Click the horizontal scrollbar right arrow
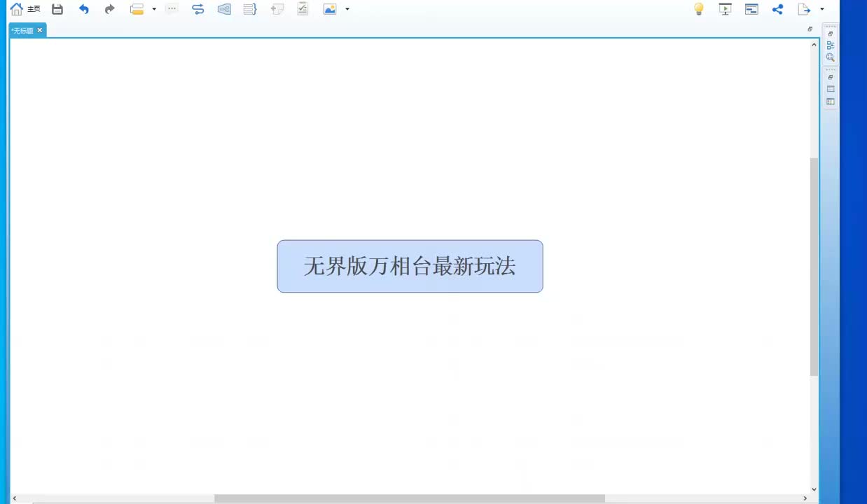 click(x=805, y=498)
